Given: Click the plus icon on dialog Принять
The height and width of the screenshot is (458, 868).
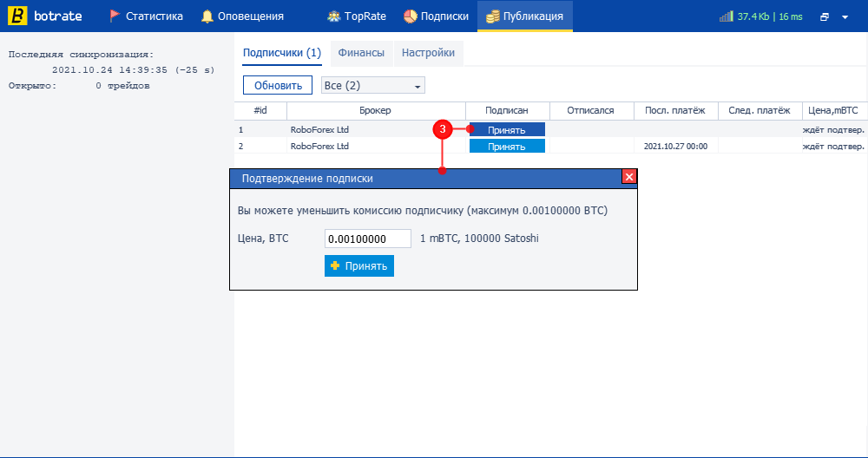Looking at the screenshot, I should tap(334, 266).
